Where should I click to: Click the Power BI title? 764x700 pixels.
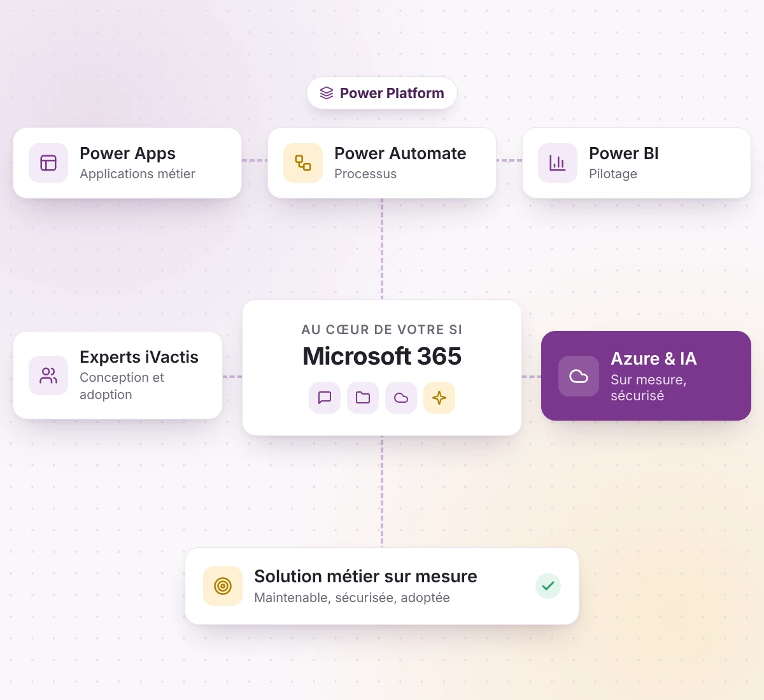click(x=624, y=153)
